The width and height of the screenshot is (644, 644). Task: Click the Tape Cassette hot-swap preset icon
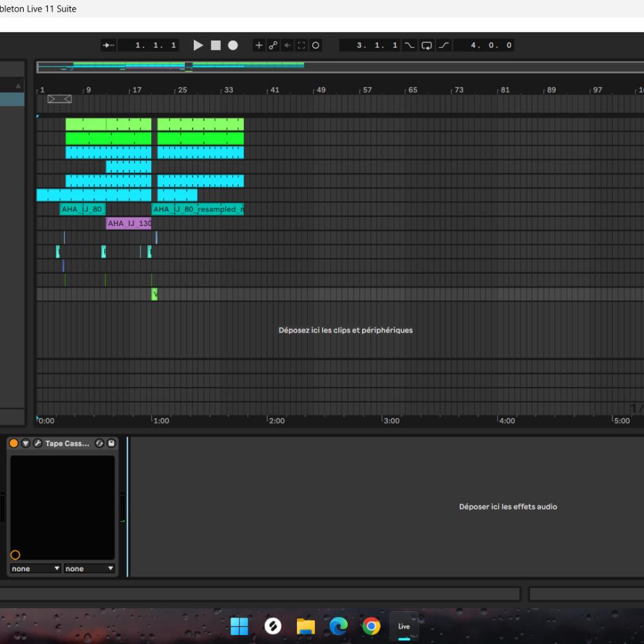(x=99, y=443)
